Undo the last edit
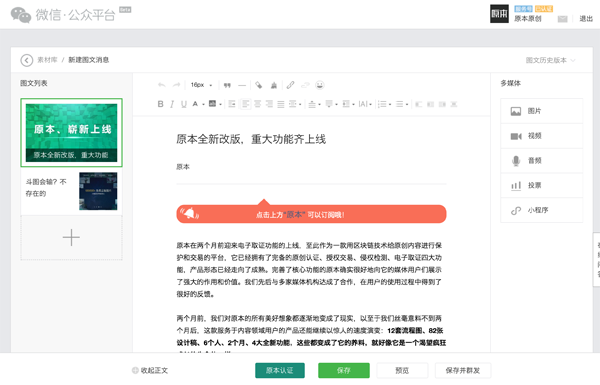The width and height of the screenshot is (600, 385). (x=161, y=85)
